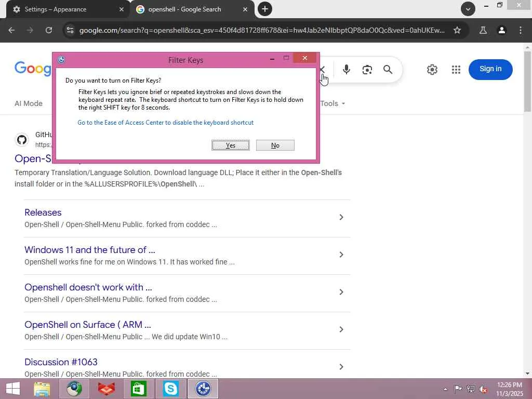Open the Windows Store taskbar icon
532x399 pixels.
(x=138, y=389)
